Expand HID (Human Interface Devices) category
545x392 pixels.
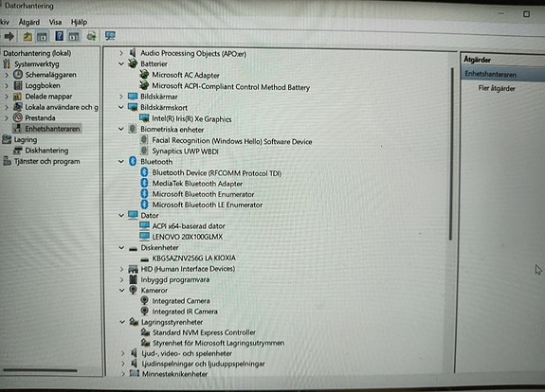(x=121, y=269)
